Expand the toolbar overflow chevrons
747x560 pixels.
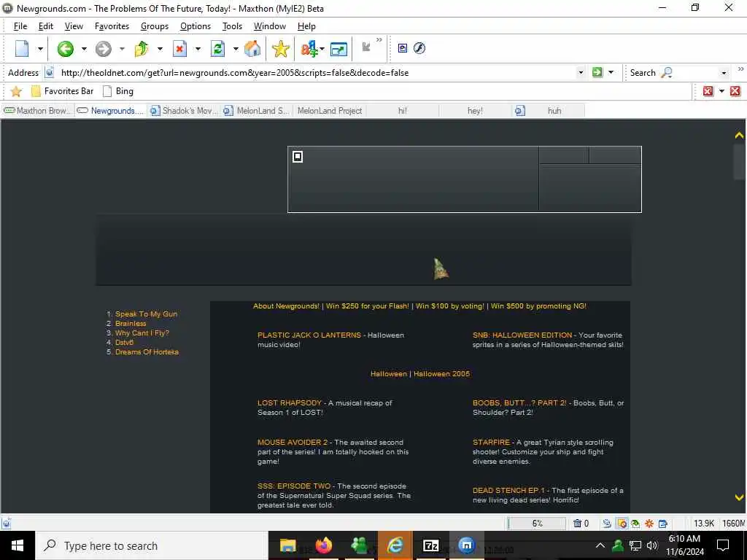[x=379, y=40]
